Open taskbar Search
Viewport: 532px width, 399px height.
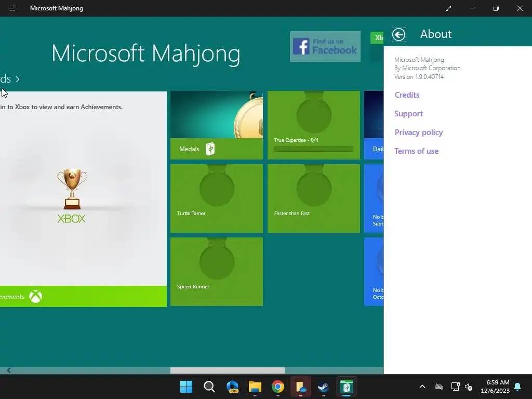tap(209, 387)
